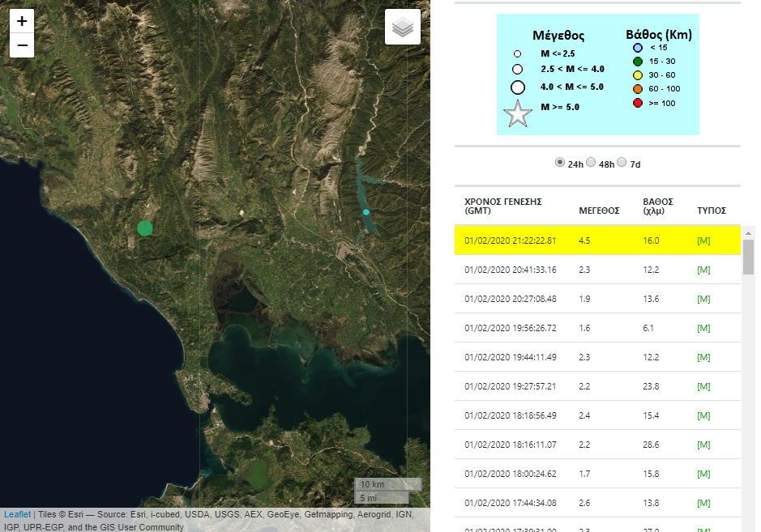Open the Leaflet attribution link
Image resolution: width=761 pixels, height=532 pixels.
pos(17,514)
